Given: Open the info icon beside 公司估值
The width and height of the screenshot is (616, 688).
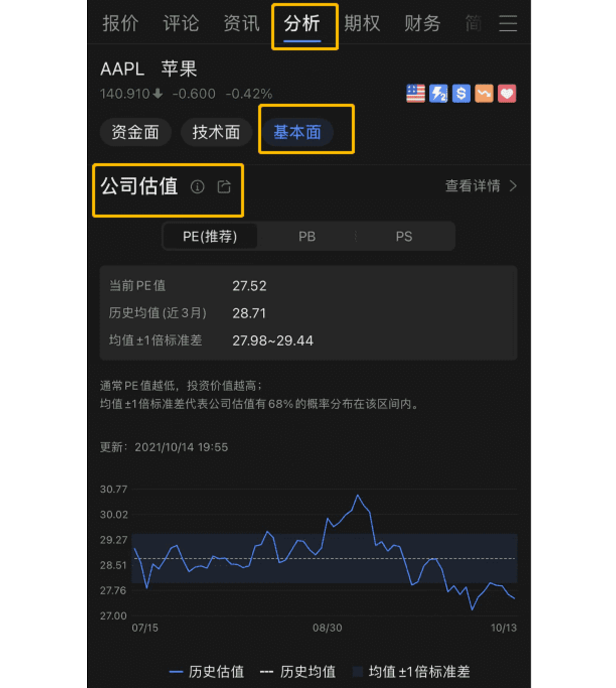Looking at the screenshot, I should pyautogui.click(x=197, y=187).
